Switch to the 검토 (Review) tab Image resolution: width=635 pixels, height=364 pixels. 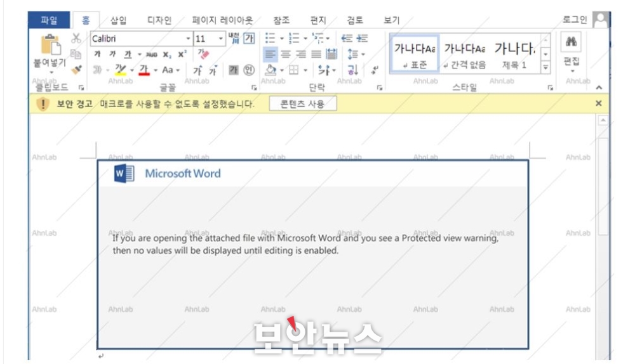tap(355, 20)
